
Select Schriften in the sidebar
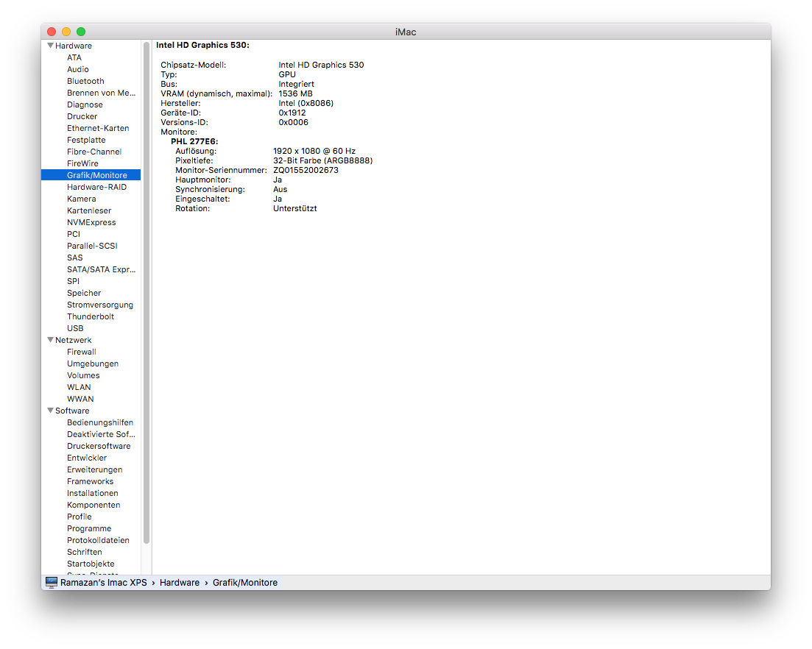(85, 552)
